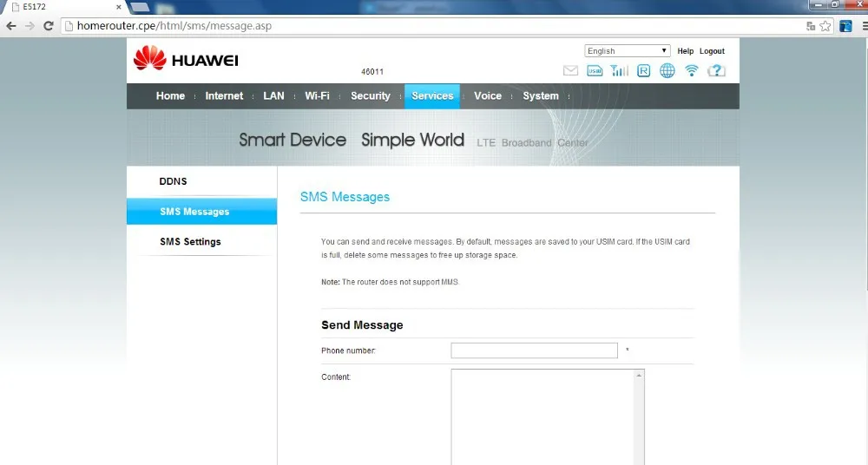868x465 pixels.
Task: Open the Security menu tab
Action: tap(371, 95)
